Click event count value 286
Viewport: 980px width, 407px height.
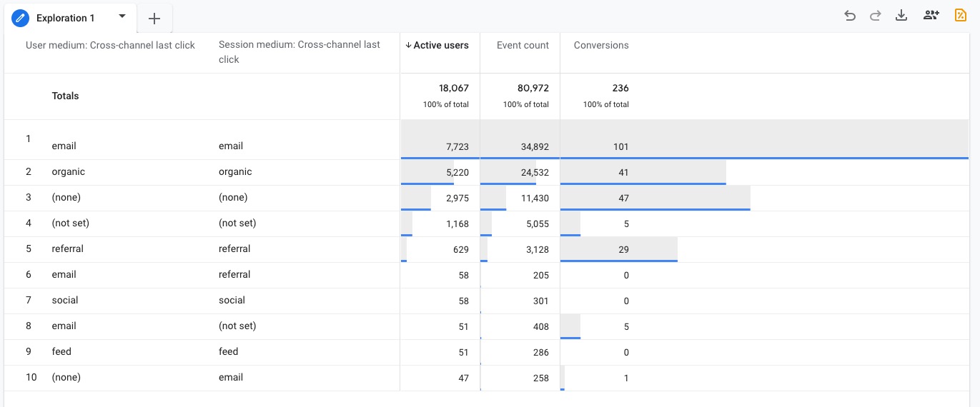coord(541,352)
